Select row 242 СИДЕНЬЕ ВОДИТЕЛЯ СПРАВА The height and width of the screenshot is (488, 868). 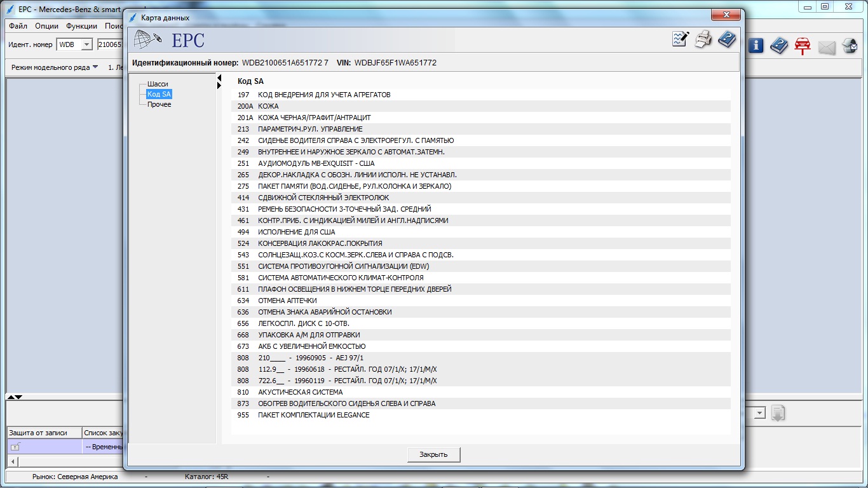481,140
